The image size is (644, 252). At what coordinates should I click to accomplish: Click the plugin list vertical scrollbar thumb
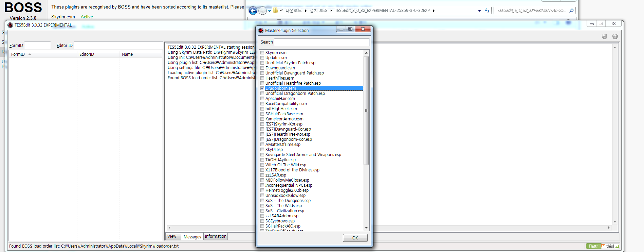pos(366,111)
